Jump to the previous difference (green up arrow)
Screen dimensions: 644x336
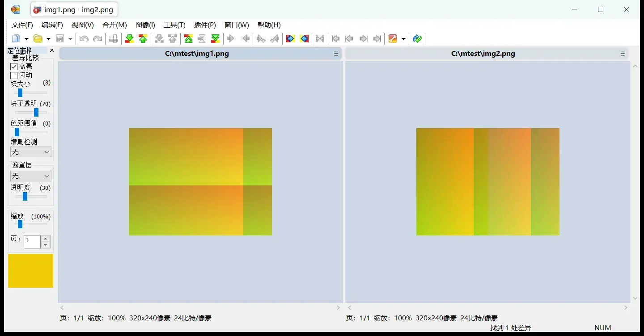point(143,39)
